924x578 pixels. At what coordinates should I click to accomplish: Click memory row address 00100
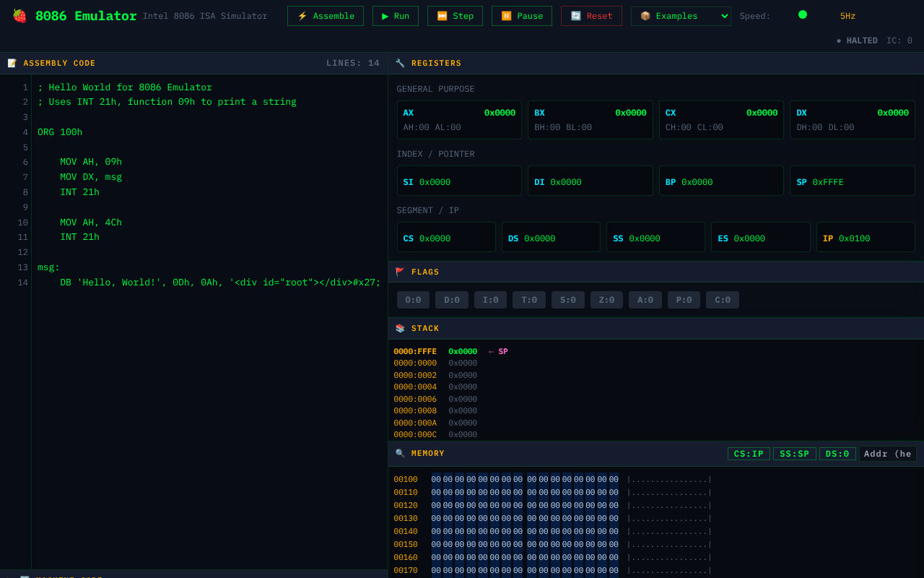(406, 480)
